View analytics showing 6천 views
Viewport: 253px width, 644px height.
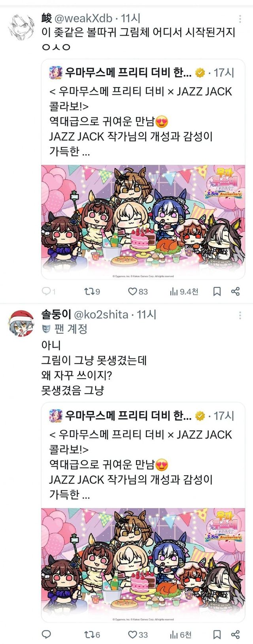tap(174, 634)
